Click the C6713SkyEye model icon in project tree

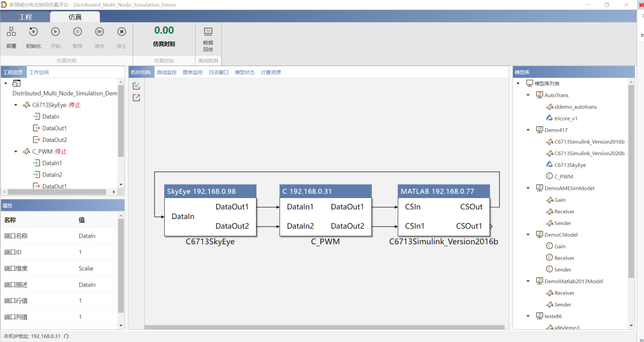click(x=26, y=105)
